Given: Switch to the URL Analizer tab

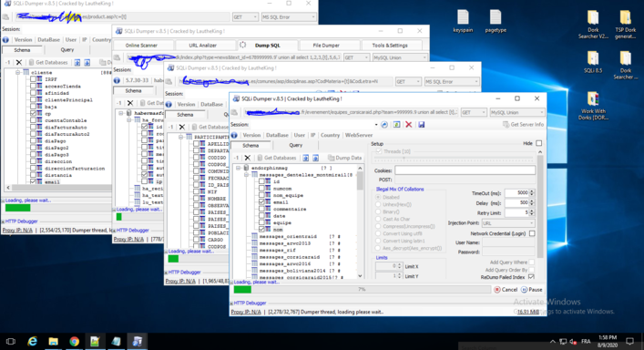Looking at the screenshot, I should [x=202, y=46].
